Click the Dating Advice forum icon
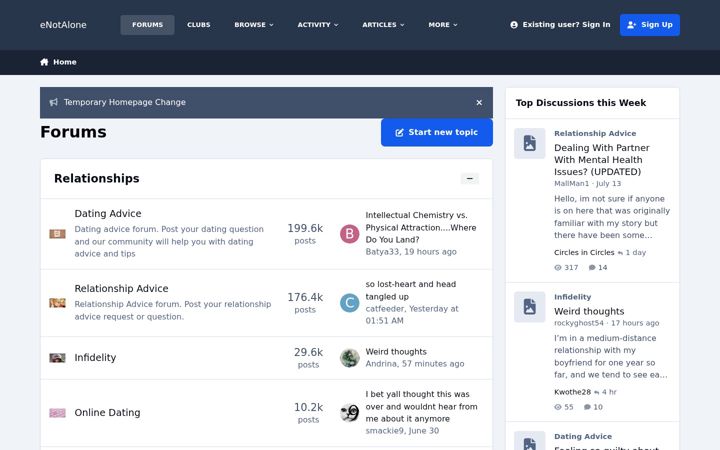Image resolution: width=720 pixels, height=450 pixels. coord(57,234)
